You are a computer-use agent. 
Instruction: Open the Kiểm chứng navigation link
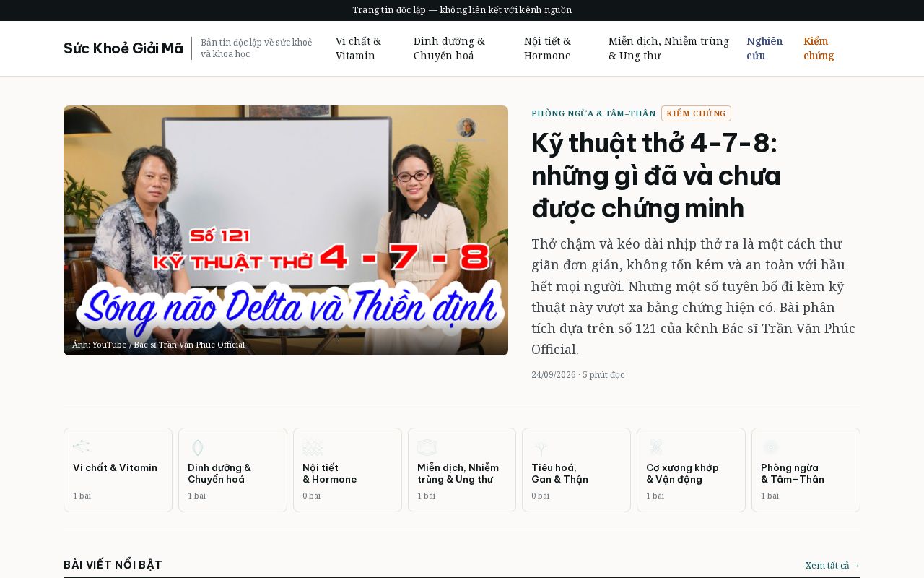(x=819, y=48)
